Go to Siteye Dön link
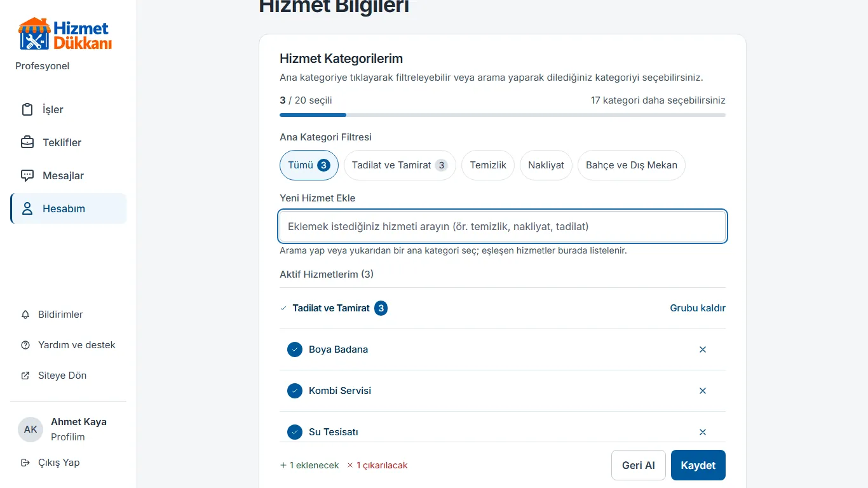This screenshot has width=868, height=488. (69, 376)
